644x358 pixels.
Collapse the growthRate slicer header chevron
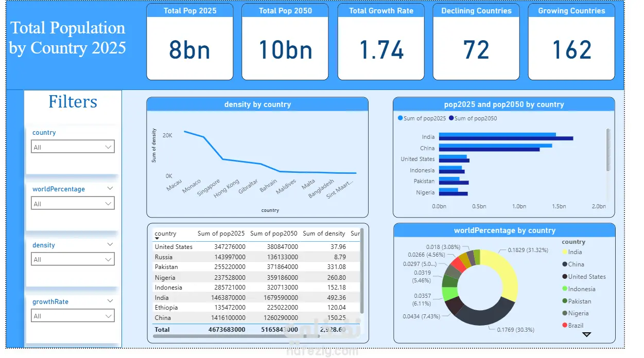click(110, 301)
